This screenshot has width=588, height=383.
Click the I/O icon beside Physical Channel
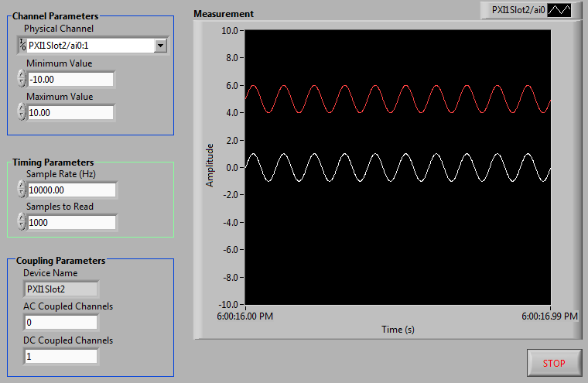coord(22,45)
